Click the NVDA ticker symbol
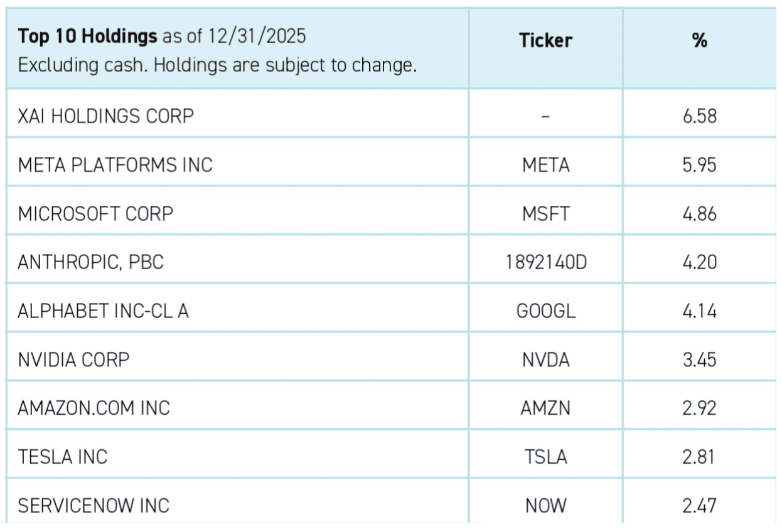Viewport: 782px width, 532px height. 545,360
